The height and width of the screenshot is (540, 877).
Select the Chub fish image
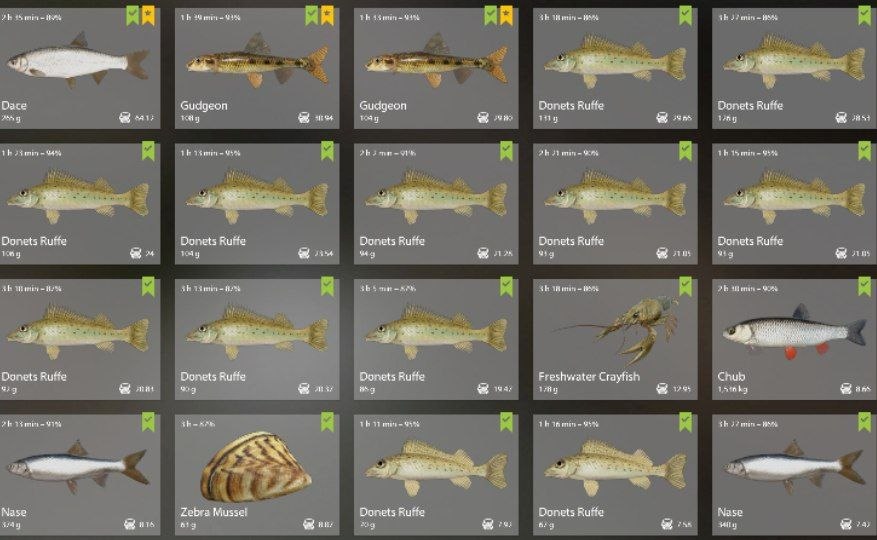pyautogui.click(x=794, y=332)
